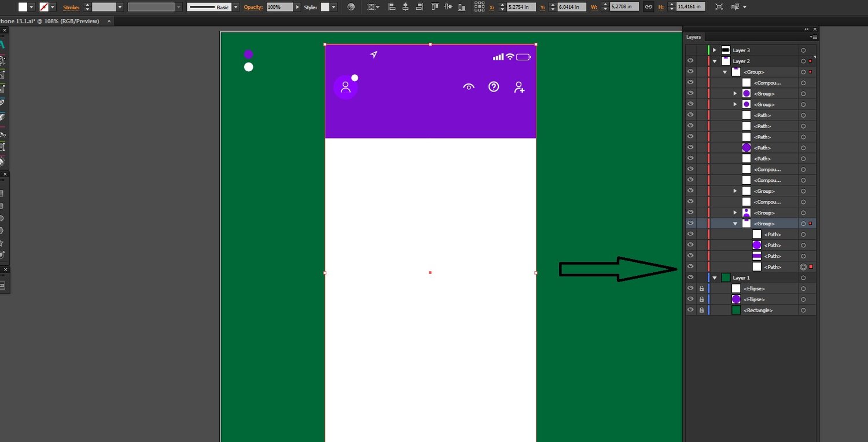The height and width of the screenshot is (442, 868).
Task: Open the Opacity slider arrow
Action: (x=297, y=7)
